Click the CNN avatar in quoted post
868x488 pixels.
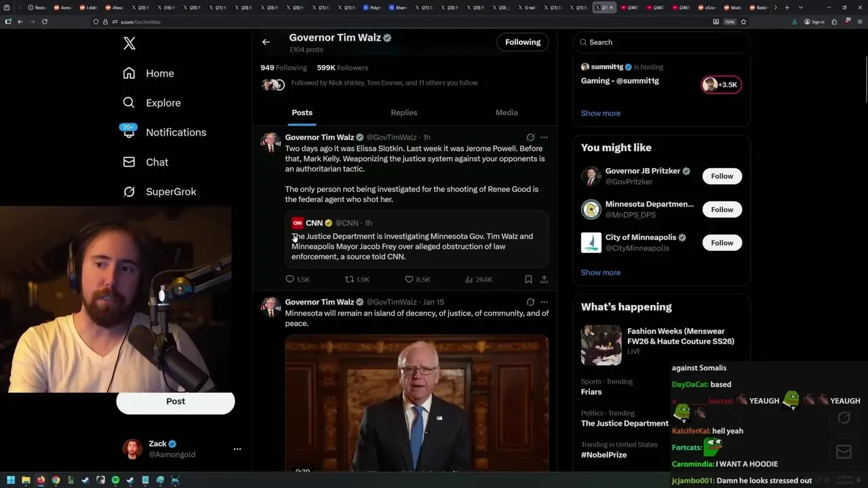(297, 223)
